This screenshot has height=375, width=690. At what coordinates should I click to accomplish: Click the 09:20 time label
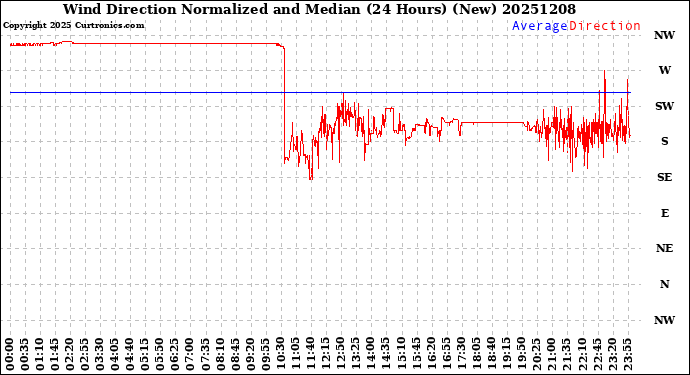250,355
